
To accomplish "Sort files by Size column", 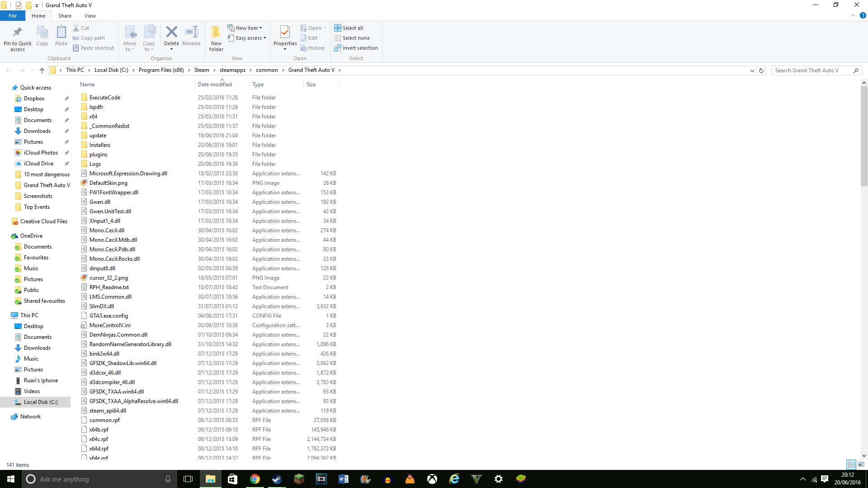I will [x=311, y=84].
